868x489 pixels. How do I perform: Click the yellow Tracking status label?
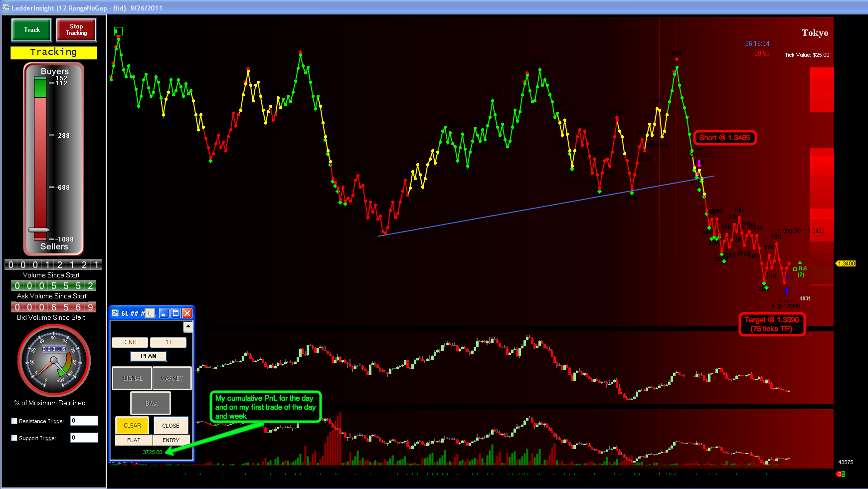(x=54, y=52)
